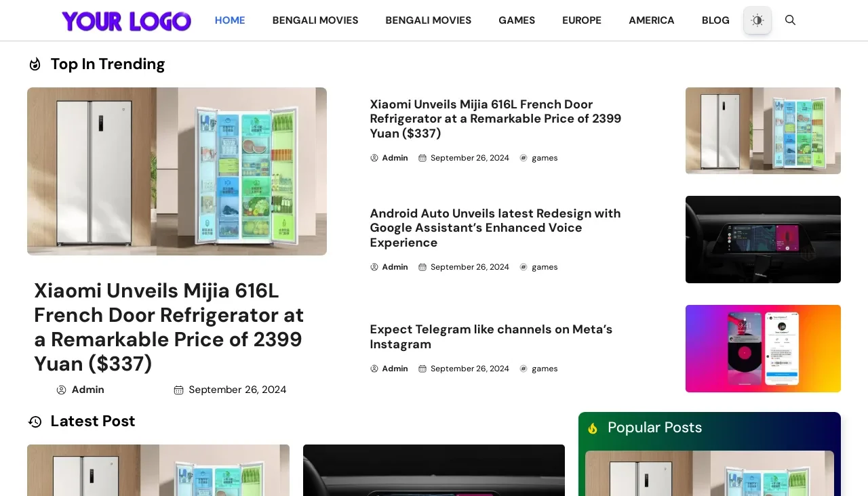
Task: Navigate to the GAMES menu item
Action: point(517,20)
